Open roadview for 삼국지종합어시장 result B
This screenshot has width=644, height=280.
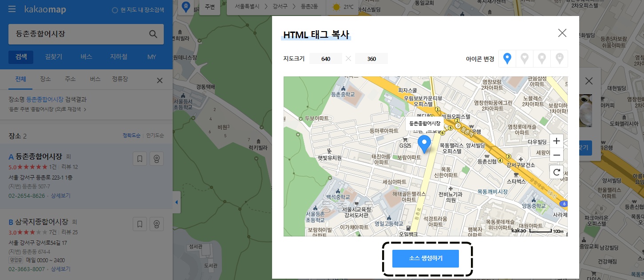click(156, 224)
